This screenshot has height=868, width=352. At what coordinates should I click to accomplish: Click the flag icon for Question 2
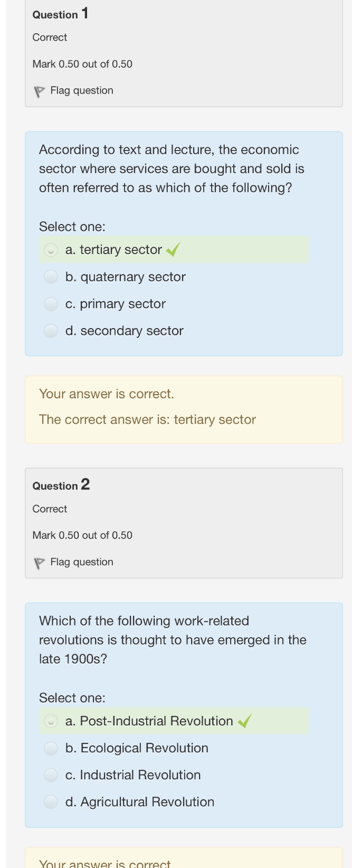click(39, 563)
